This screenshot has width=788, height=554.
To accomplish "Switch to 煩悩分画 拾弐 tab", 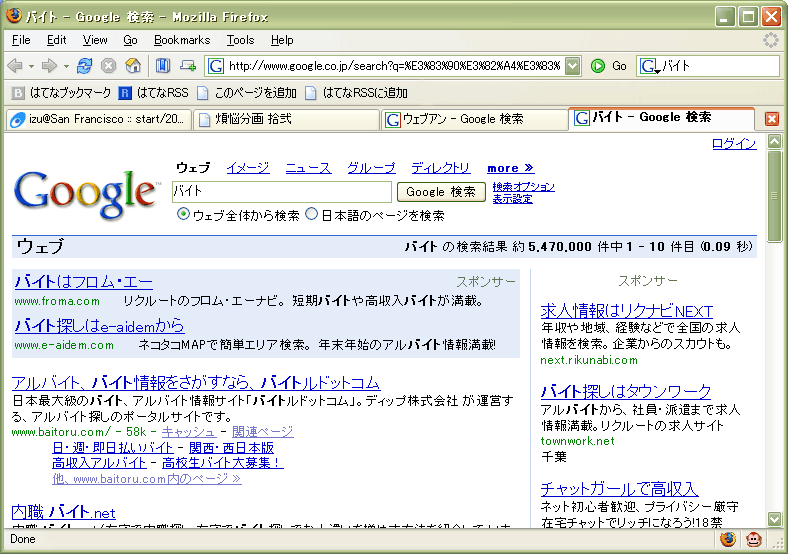I will (286, 120).
